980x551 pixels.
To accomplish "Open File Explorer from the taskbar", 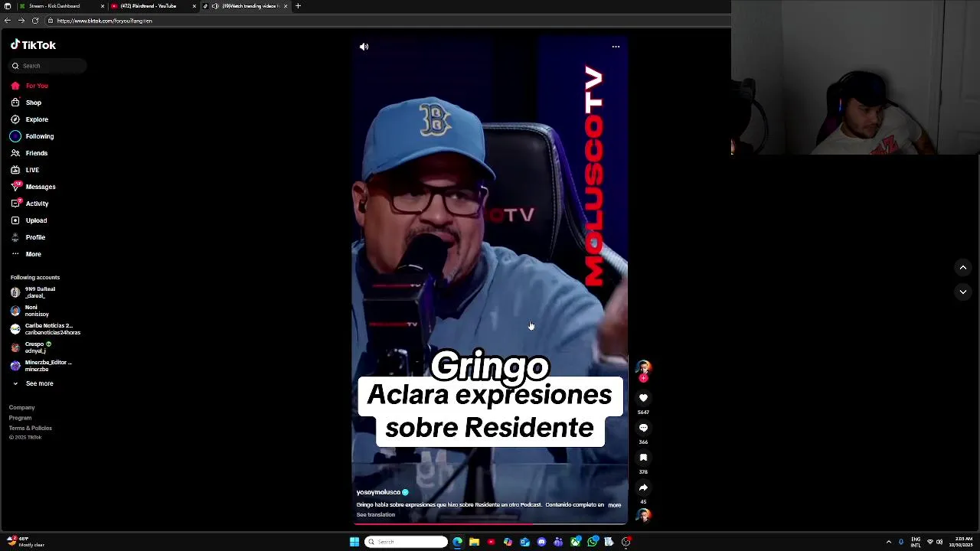I will point(474,542).
